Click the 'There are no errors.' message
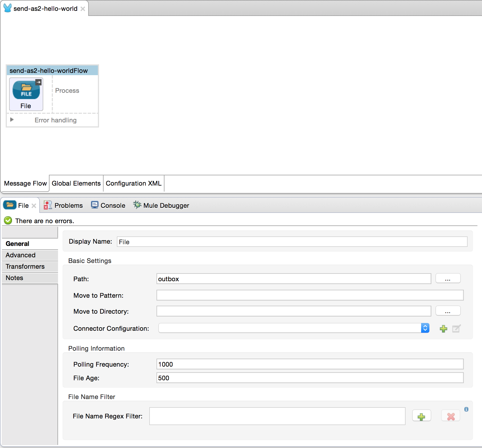The height and width of the screenshot is (448, 482). coord(45,221)
